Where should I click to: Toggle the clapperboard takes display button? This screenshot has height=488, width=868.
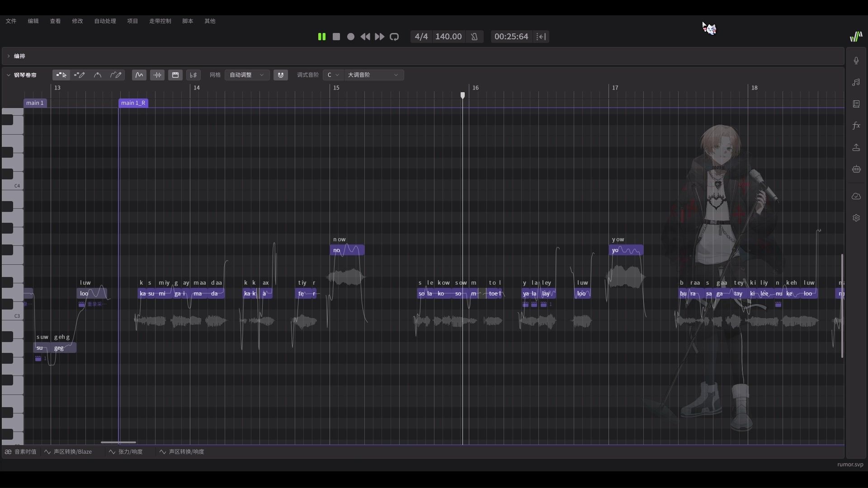pos(175,75)
